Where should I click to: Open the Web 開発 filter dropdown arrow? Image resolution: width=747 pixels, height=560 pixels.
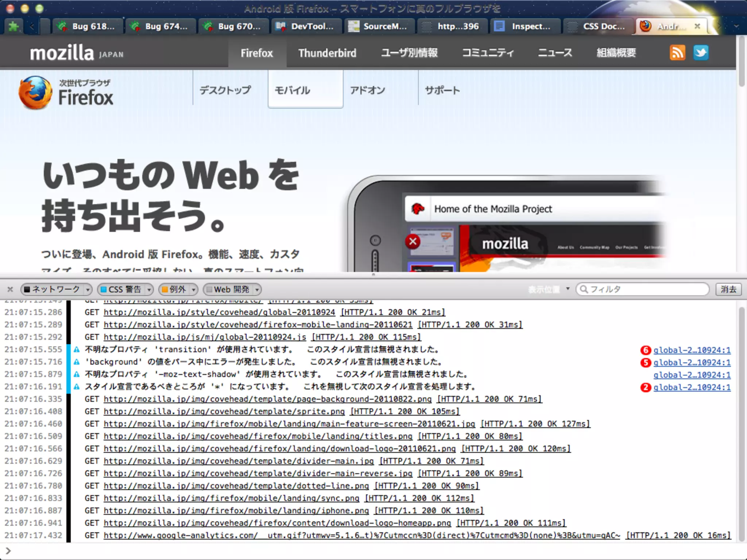click(x=257, y=289)
